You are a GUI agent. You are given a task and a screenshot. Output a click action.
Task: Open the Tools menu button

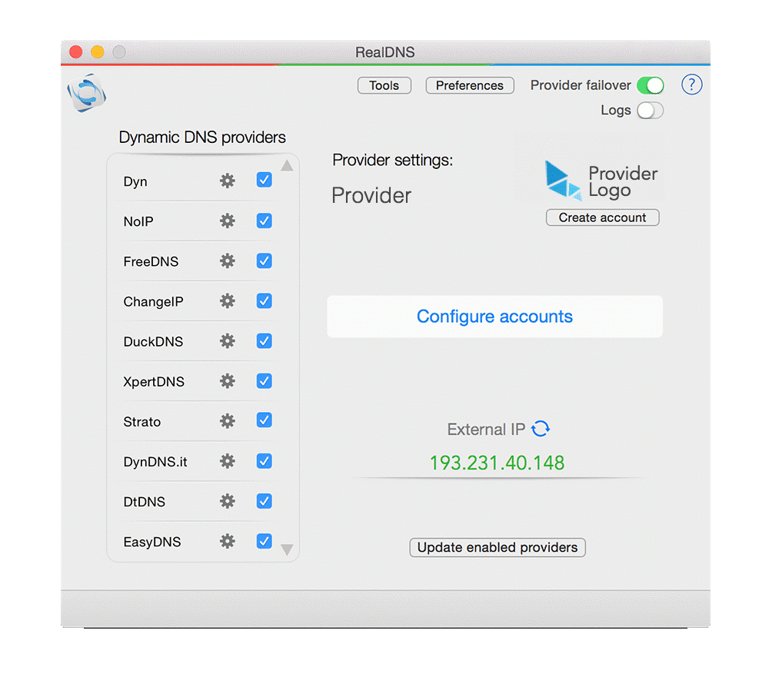click(x=384, y=85)
